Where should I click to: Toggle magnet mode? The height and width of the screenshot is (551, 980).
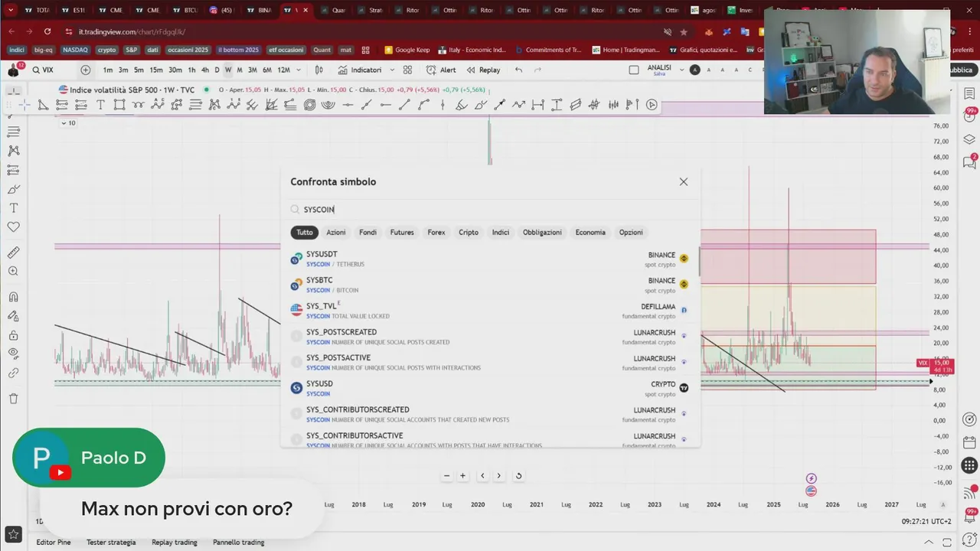pyautogui.click(x=13, y=297)
